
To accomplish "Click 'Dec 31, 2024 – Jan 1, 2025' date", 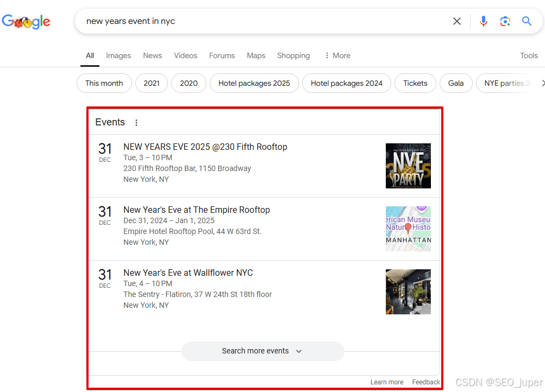I will click(169, 220).
